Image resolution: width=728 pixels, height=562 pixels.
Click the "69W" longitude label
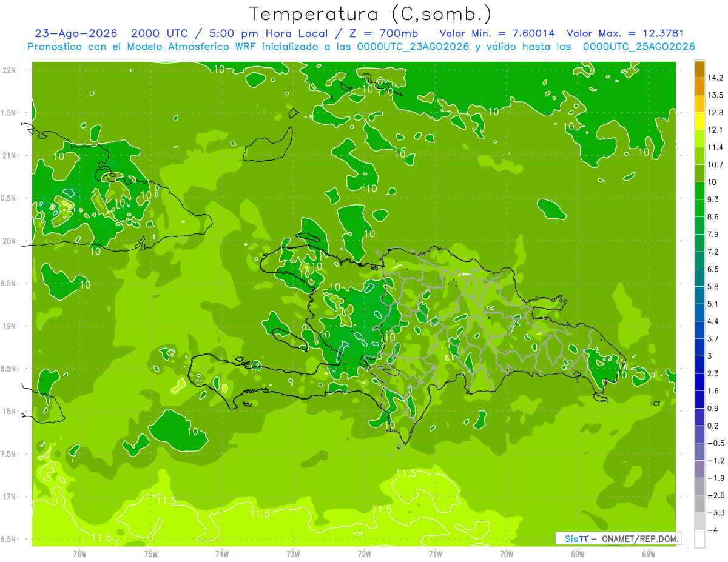(578, 554)
